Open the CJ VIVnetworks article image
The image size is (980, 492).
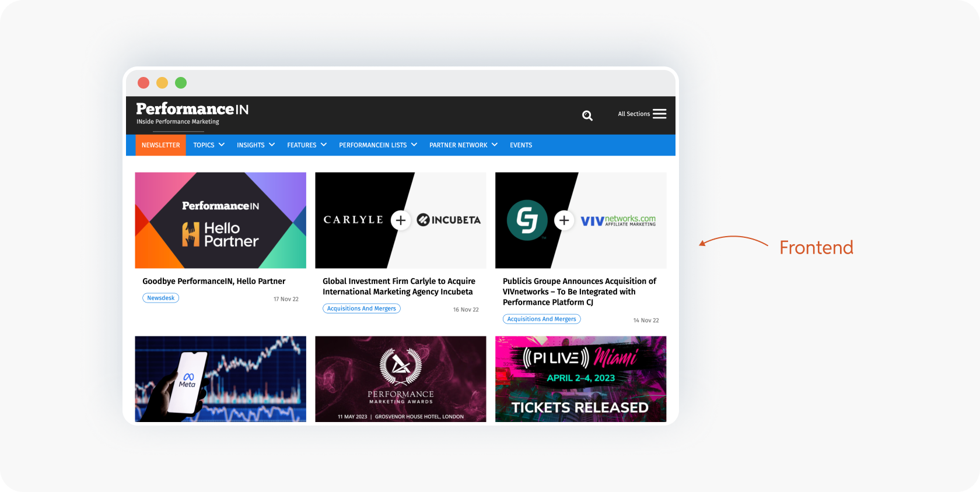click(581, 220)
